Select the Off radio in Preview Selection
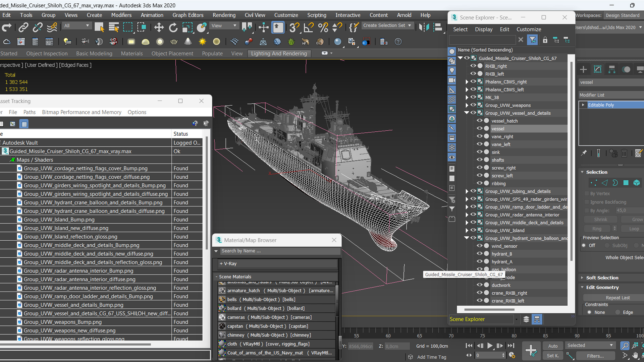The width and height of the screenshot is (644, 362). pos(584,245)
